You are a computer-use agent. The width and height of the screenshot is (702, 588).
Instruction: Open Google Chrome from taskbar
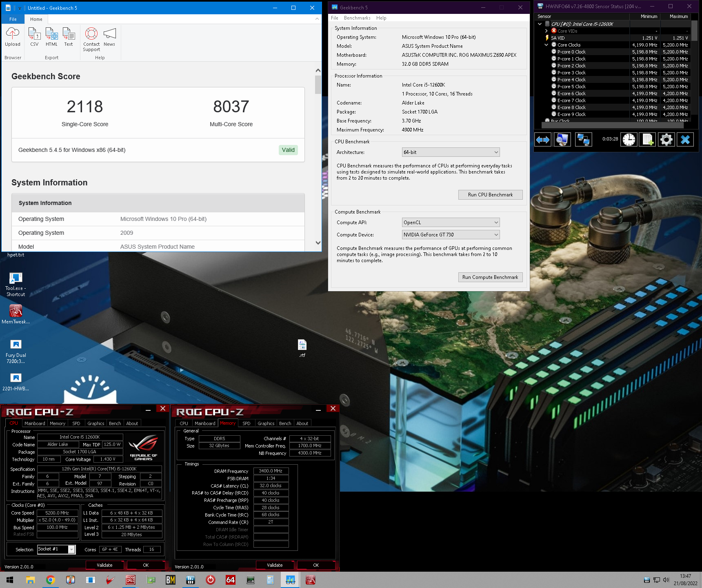[51, 580]
